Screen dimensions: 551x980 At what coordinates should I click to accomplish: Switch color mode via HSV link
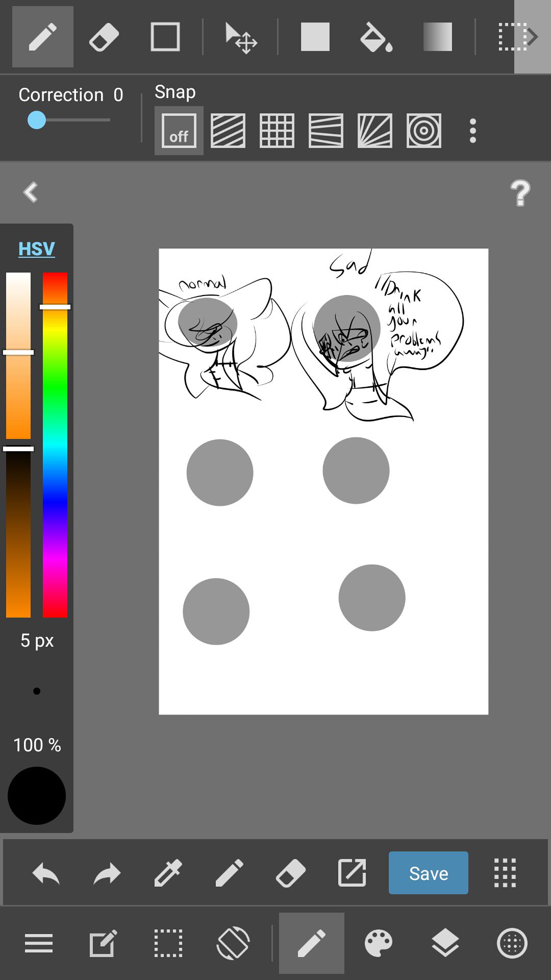click(x=37, y=249)
